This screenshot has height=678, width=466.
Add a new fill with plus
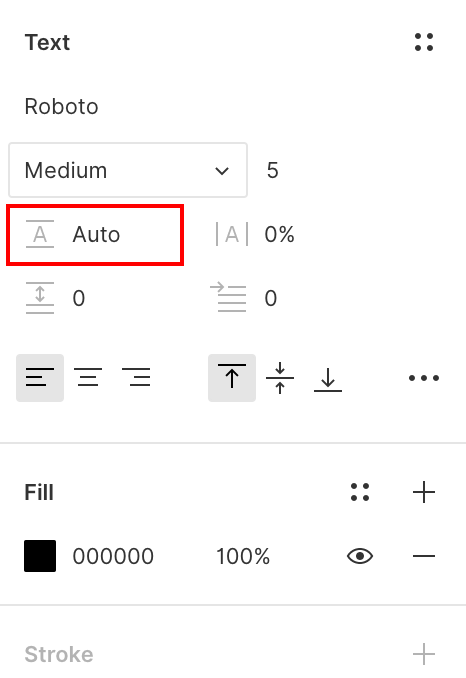click(424, 492)
